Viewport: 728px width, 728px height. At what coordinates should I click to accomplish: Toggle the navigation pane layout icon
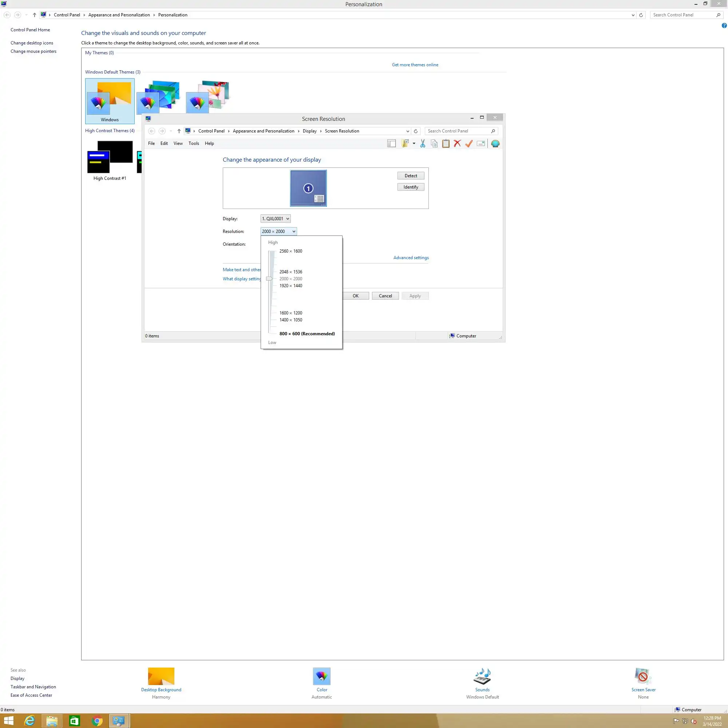tap(392, 143)
